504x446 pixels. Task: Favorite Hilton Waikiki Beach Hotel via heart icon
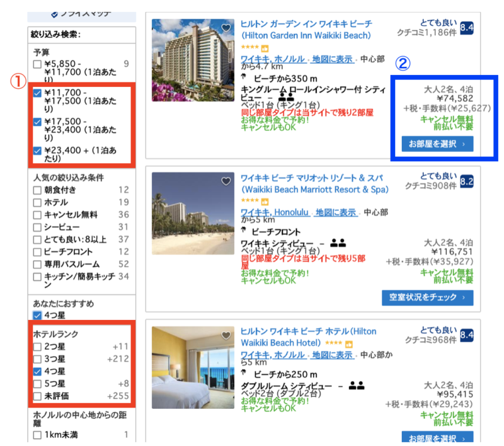tap(226, 336)
